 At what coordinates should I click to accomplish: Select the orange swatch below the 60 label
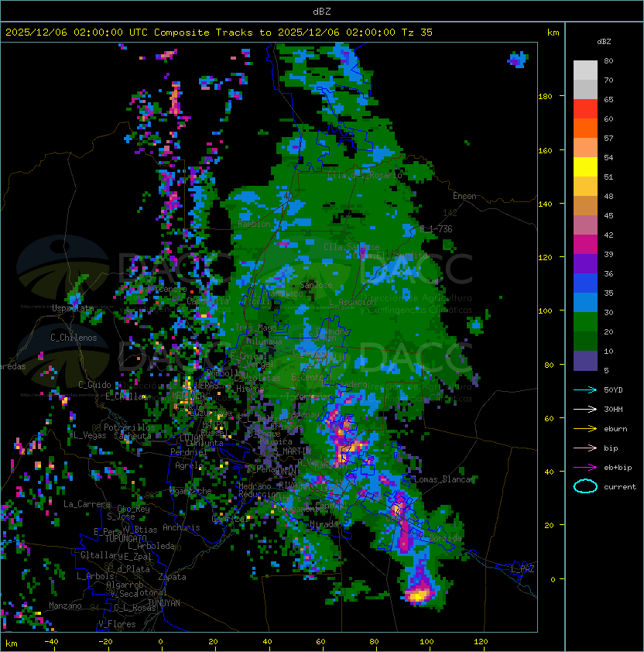coord(585,128)
